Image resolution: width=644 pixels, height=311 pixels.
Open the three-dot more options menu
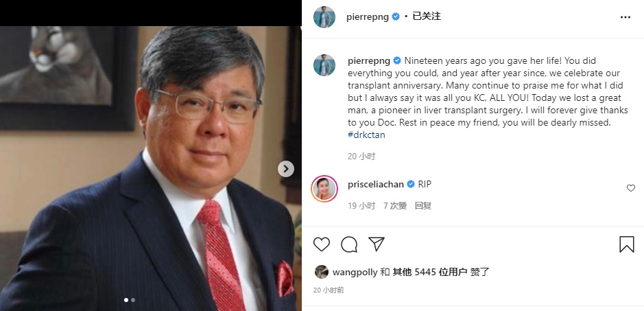(x=625, y=17)
